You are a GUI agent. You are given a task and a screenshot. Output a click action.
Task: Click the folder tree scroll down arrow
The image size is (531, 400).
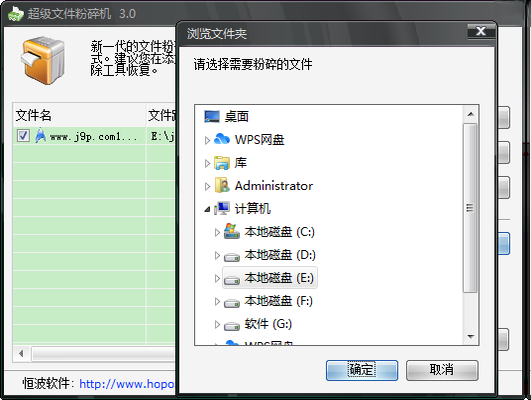click(x=470, y=336)
